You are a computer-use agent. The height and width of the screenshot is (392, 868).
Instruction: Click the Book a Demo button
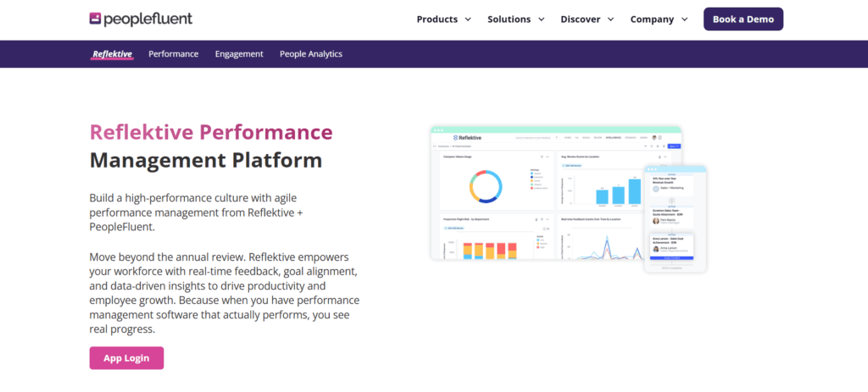743,19
